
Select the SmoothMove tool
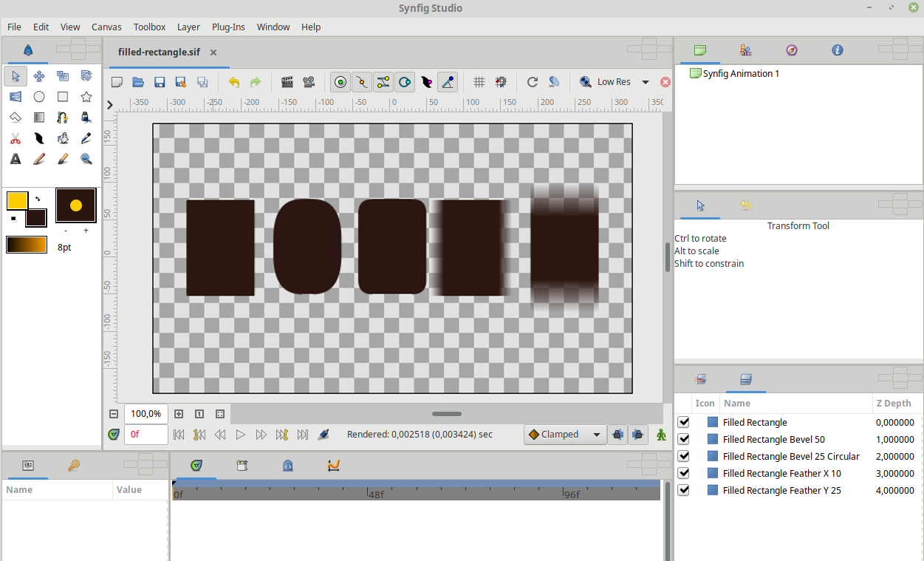pos(39,75)
